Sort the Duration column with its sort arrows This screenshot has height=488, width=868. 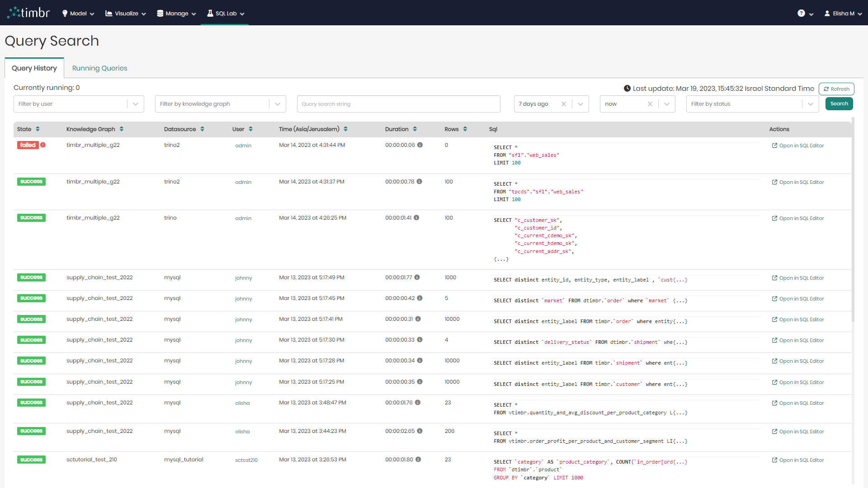[x=415, y=129]
